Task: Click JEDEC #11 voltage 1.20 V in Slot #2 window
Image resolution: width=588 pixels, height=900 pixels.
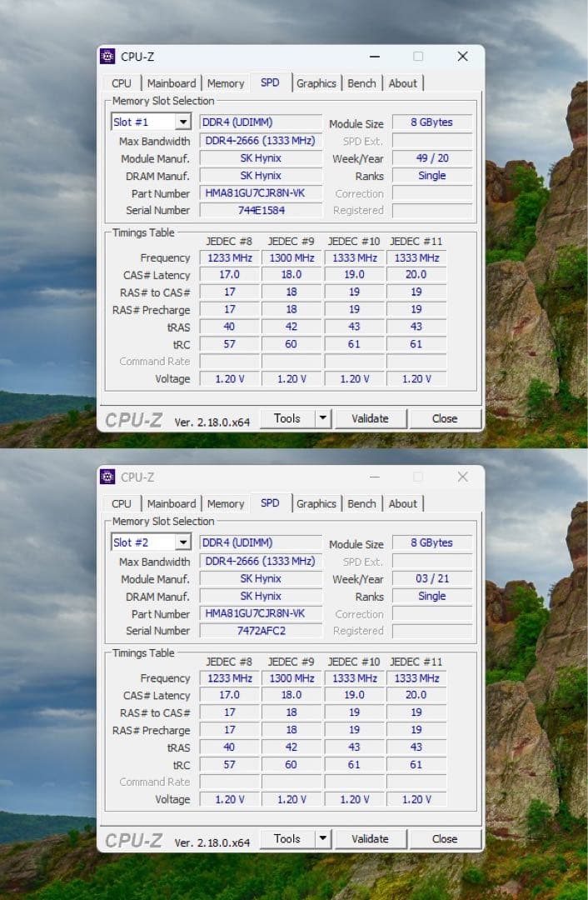Action: 416,798
